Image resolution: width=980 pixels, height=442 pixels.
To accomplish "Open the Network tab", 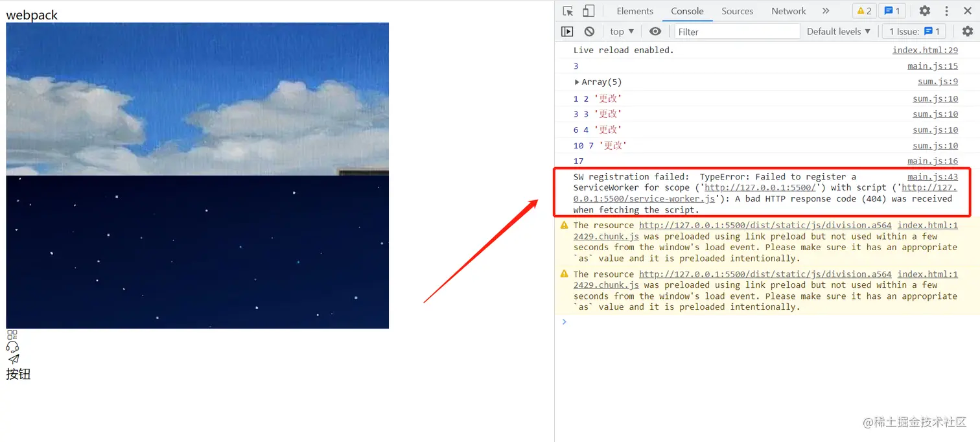I will click(788, 11).
